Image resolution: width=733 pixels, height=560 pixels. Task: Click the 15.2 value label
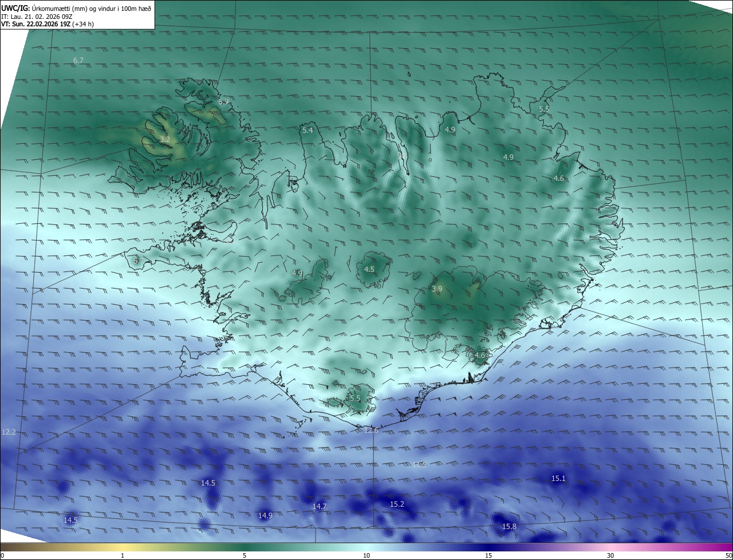coord(397,504)
